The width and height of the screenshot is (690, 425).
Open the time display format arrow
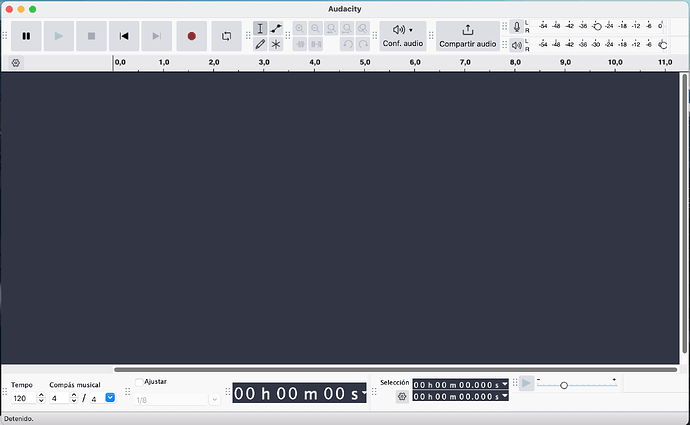coord(364,393)
